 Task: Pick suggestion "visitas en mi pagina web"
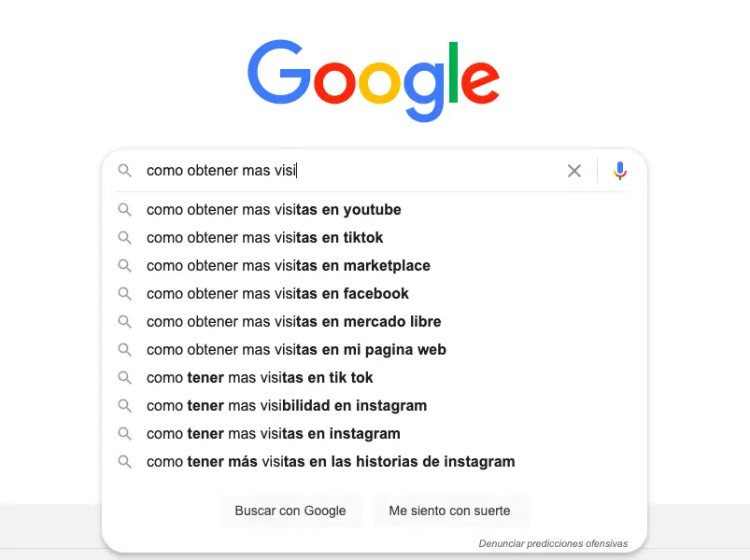(x=296, y=350)
